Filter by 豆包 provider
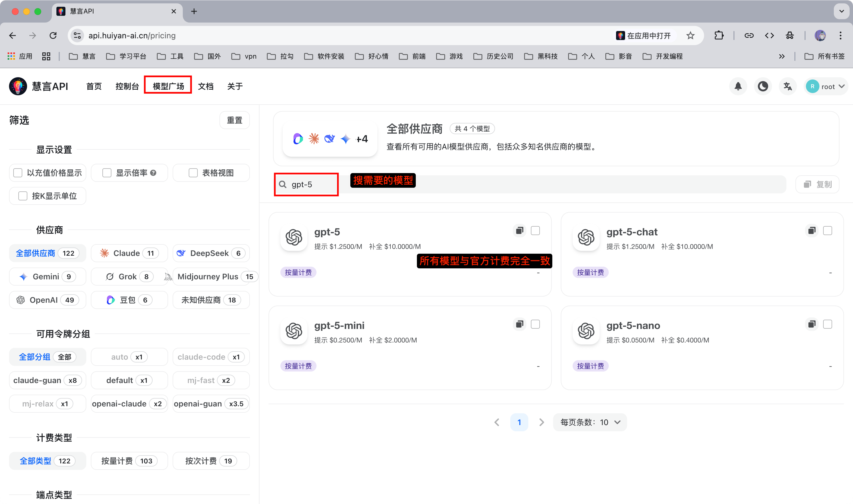853x504 pixels. click(x=129, y=300)
